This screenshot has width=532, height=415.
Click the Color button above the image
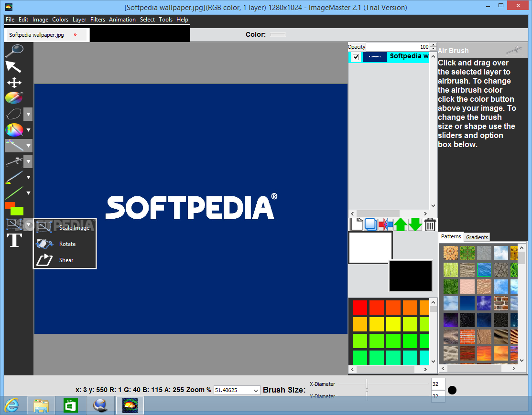(278, 34)
